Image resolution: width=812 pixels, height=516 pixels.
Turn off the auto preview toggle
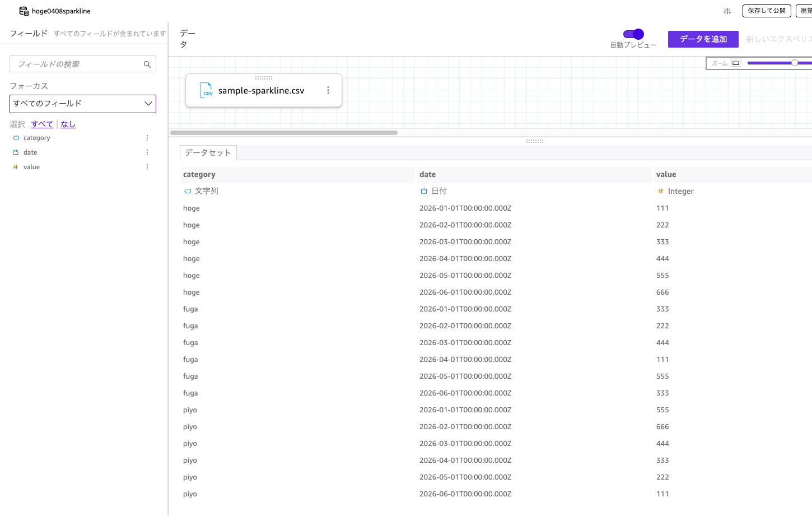click(633, 34)
